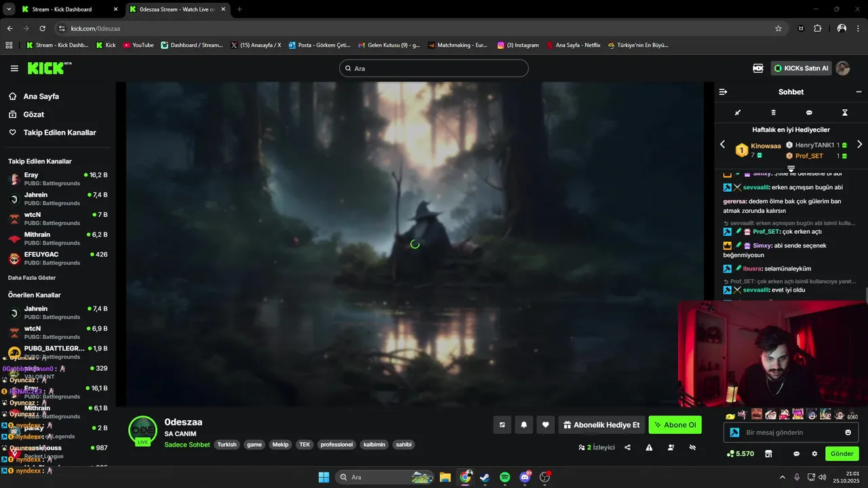868x488 pixels.
Task: Open Steam from the taskbar
Action: click(485, 477)
